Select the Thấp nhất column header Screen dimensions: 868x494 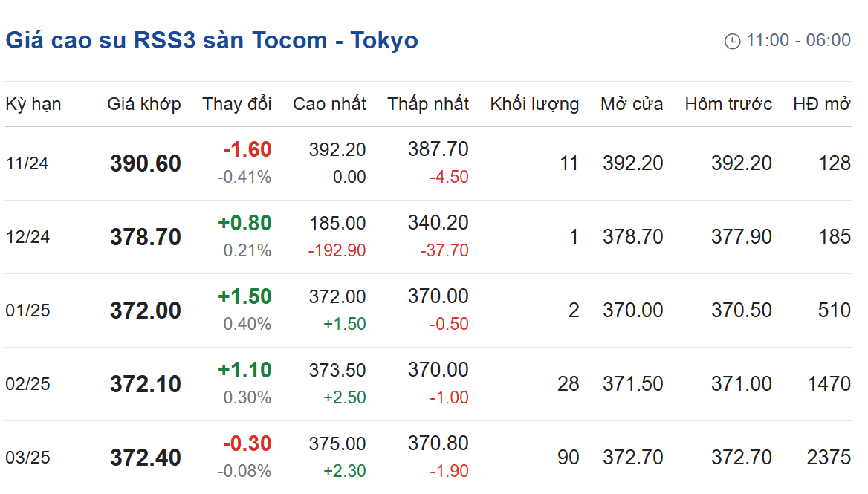point(428,104)
